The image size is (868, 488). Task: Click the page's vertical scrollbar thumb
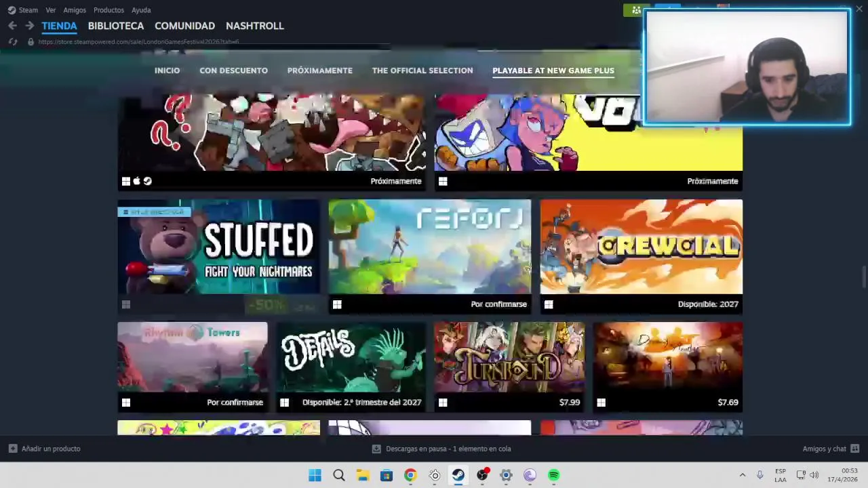coord(863,278)
